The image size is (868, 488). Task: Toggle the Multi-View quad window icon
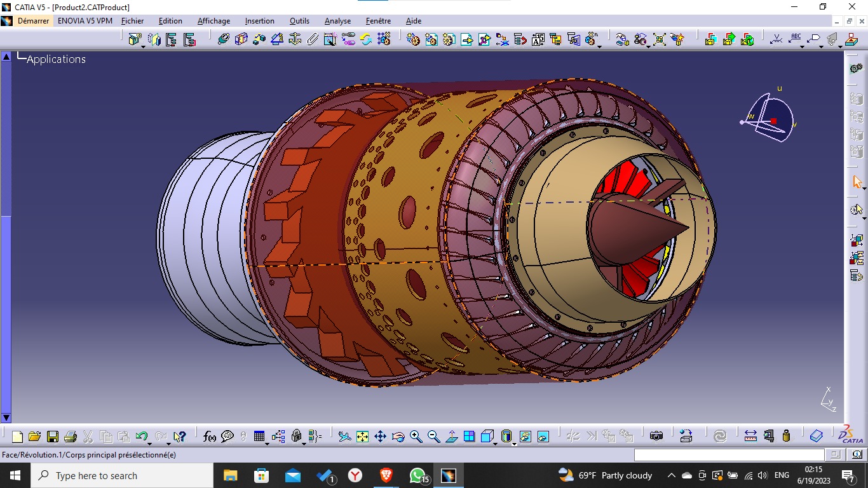pos(469,437)
